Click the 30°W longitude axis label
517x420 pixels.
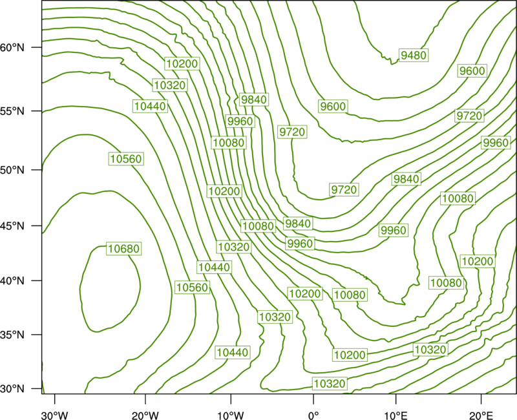coord(54,415)
